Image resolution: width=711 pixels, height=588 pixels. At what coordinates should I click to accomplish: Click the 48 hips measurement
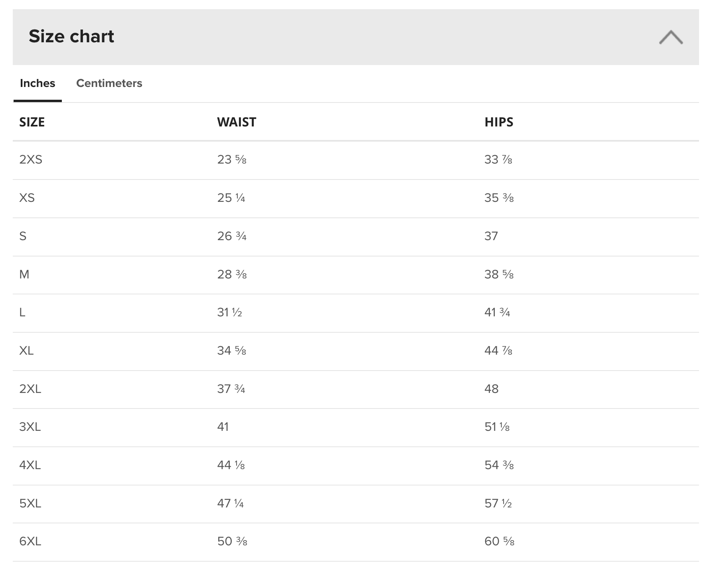tap(492, 389)
